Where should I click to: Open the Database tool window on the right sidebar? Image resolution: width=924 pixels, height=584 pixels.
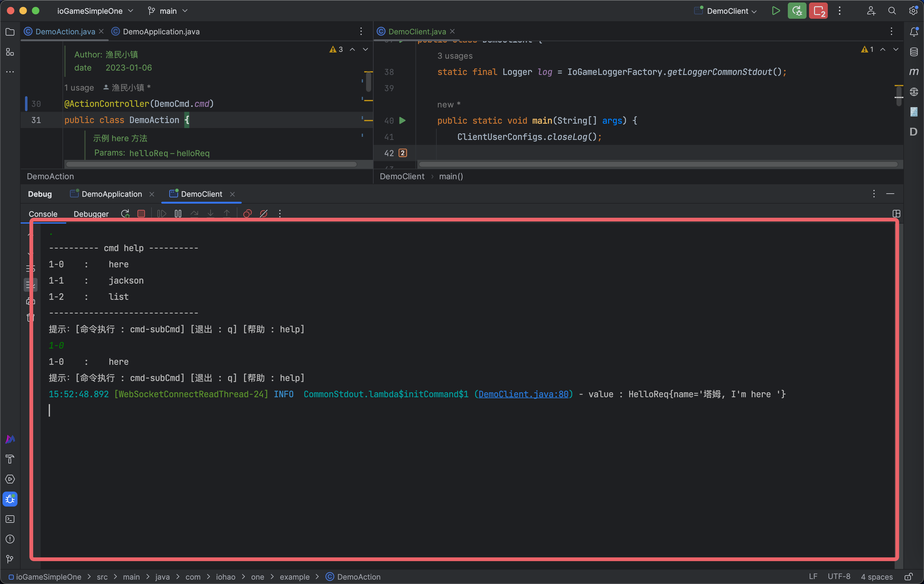(x=914, y=52)
